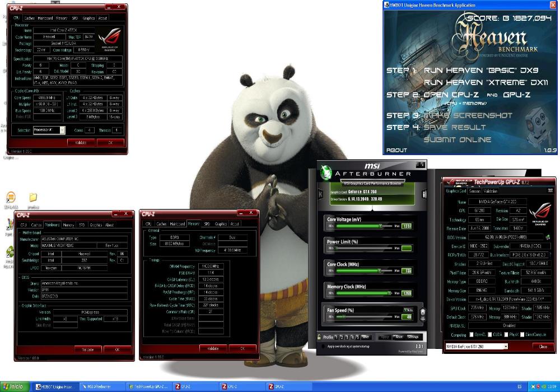Click Run Heaven "Basic" DX9 in HWBOT
Viewport: 560px width, 392px height.
[480, 71]
